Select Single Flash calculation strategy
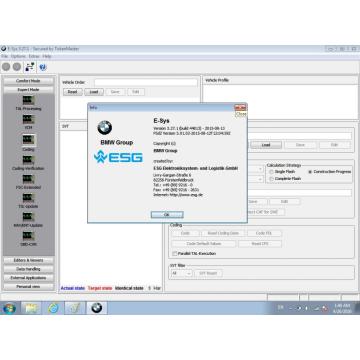This screenshot has height=360, width=360. pos(271,172)
